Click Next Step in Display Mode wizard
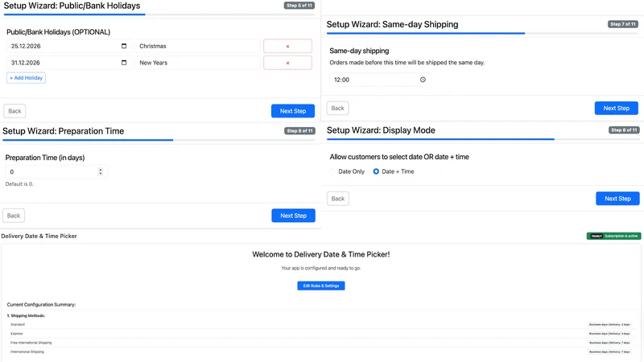Screen dimensions: 644x362 click(617, 198)
